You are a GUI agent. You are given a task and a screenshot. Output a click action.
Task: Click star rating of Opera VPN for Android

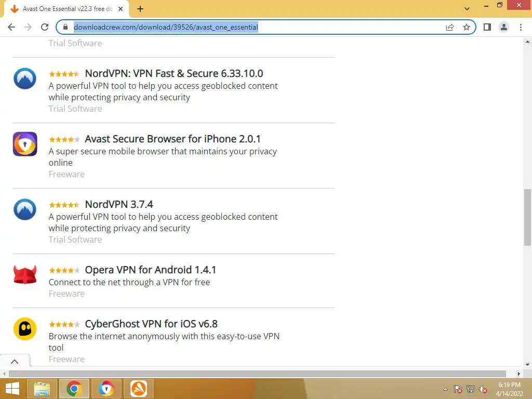click(x=64, y=270)
